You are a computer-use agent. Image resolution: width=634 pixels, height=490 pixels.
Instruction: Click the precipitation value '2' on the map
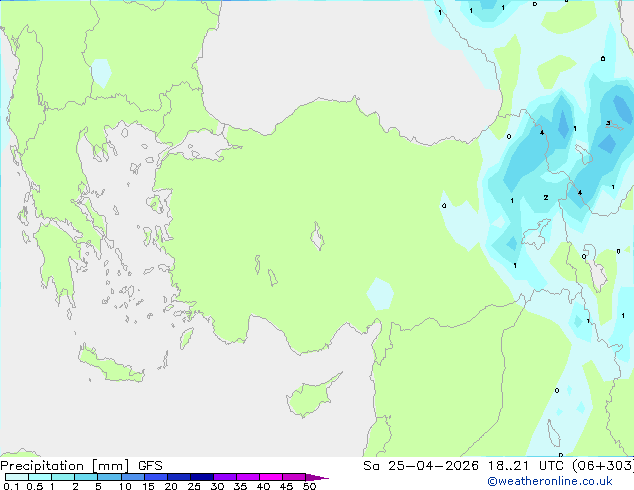pyautogui.click(x=546, y=197)
